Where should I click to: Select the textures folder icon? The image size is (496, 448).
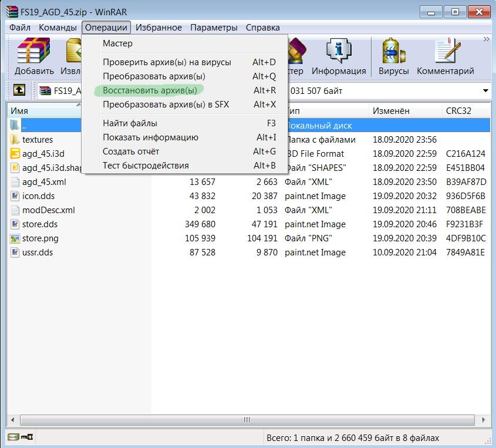15,140
